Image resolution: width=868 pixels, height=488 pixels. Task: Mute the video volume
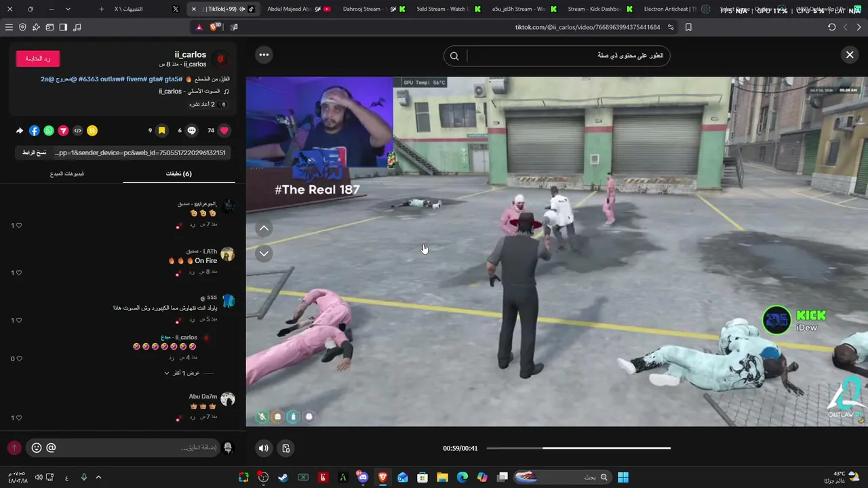264,448
